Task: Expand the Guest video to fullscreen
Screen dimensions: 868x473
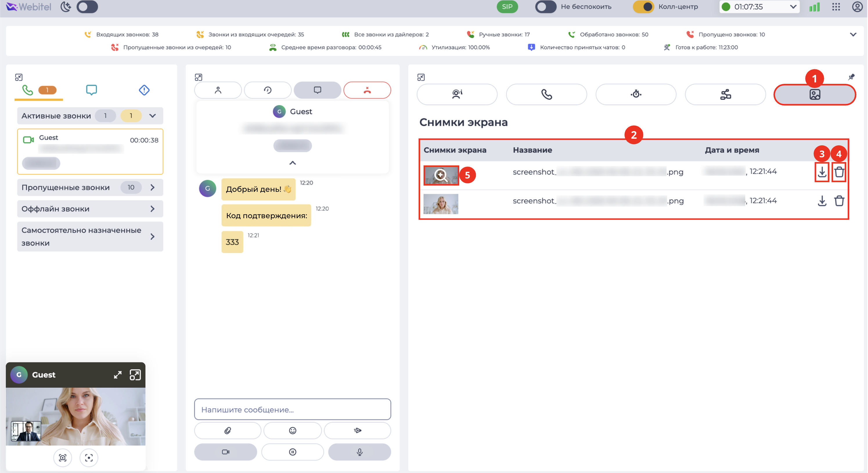Action: pos(118,375)
